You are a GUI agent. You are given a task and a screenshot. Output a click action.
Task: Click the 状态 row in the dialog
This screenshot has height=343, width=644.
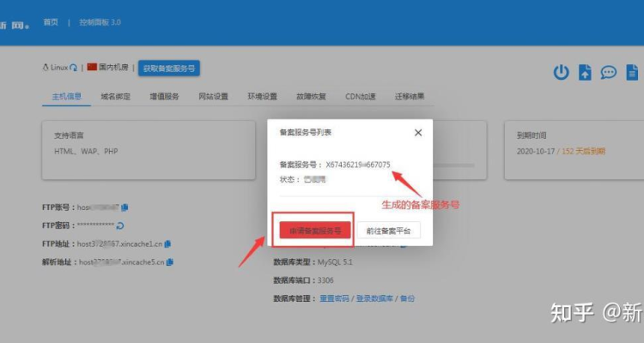coord(303,179)
